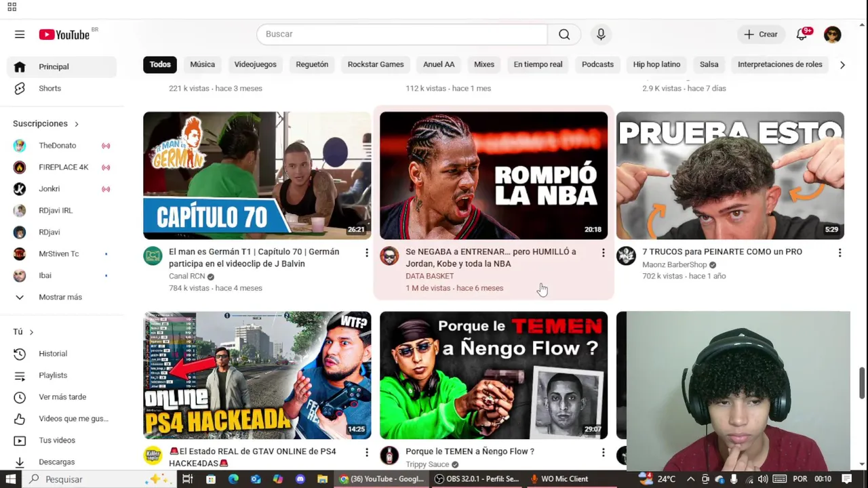Image resolution: width=868 pixels, height=488 pixels.
Task: Open Discord from the taskbar
Action: [300, 479]
